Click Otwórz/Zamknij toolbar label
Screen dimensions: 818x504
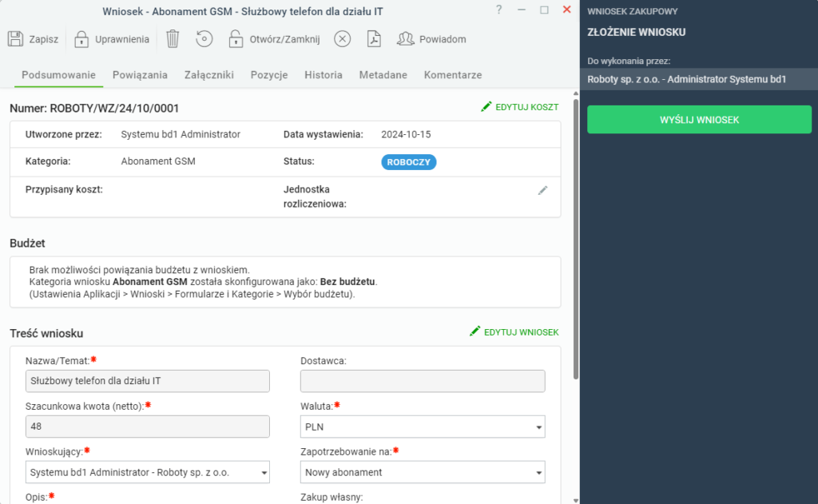coord(284,39)
